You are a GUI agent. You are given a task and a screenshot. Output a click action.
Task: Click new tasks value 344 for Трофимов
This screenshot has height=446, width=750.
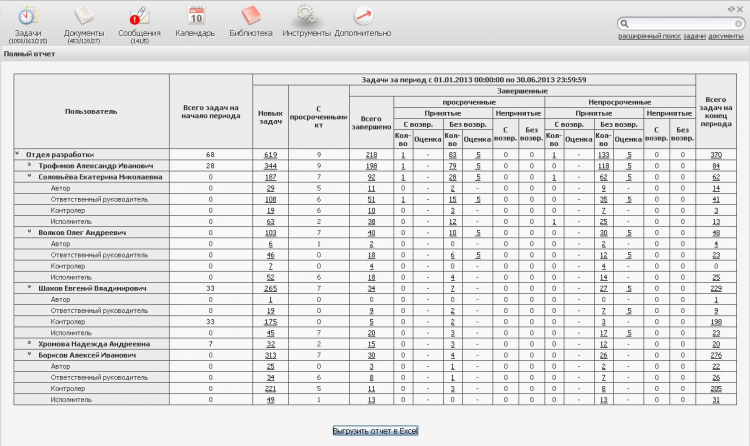coord(270,166)
